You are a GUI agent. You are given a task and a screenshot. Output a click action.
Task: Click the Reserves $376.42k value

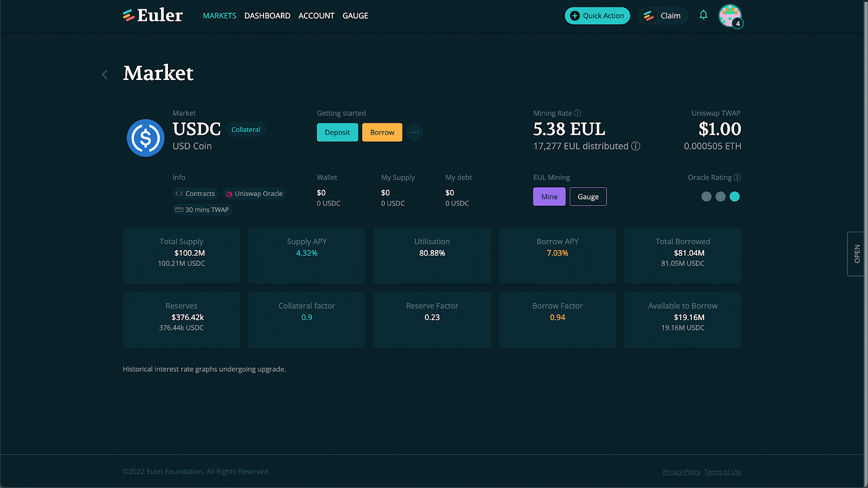[x=188, y=317]
